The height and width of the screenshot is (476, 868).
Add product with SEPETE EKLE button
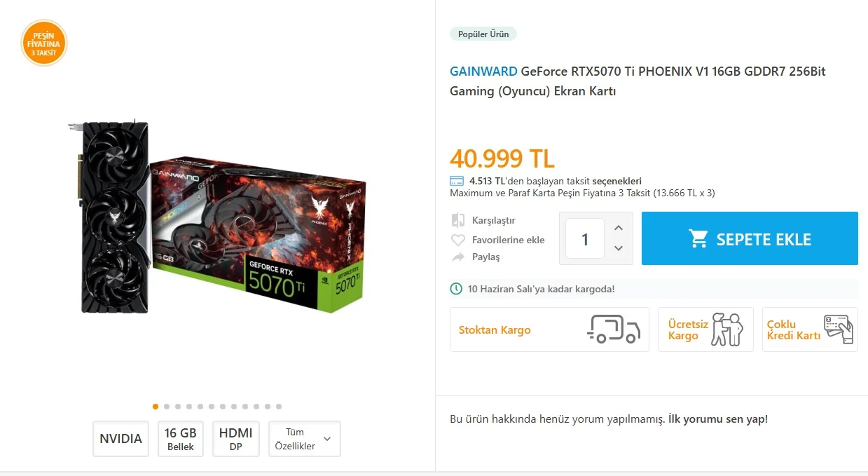(x=750, y=239)
